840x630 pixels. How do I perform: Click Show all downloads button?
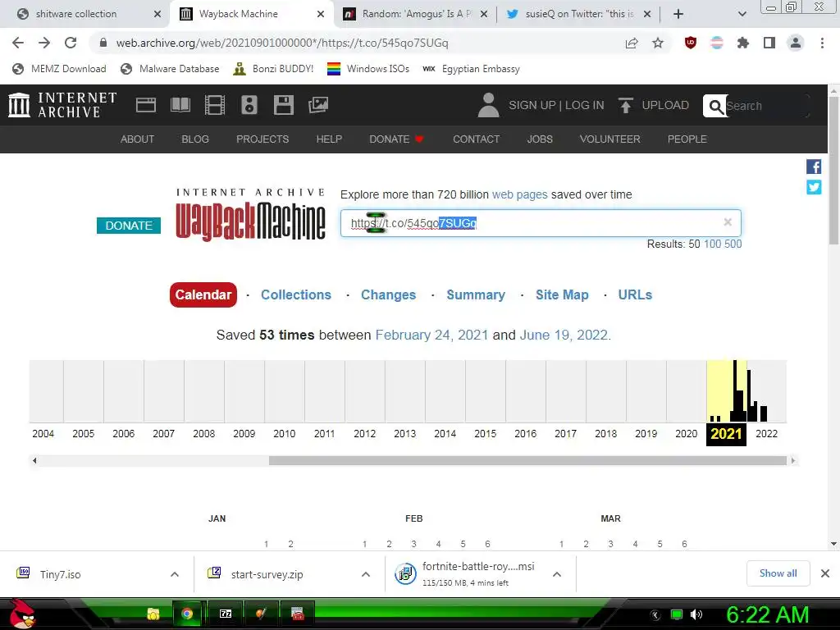[778, 573]
